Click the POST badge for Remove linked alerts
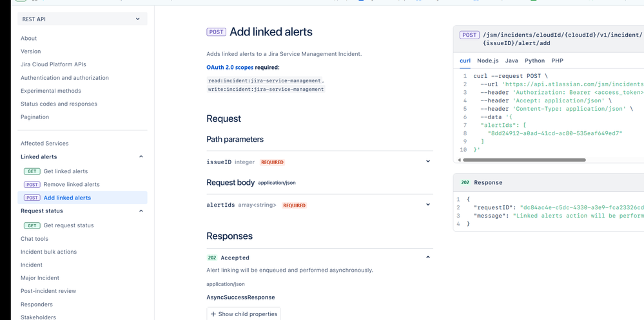This screenshot has width=644, height=320. (x=32, y=185)
